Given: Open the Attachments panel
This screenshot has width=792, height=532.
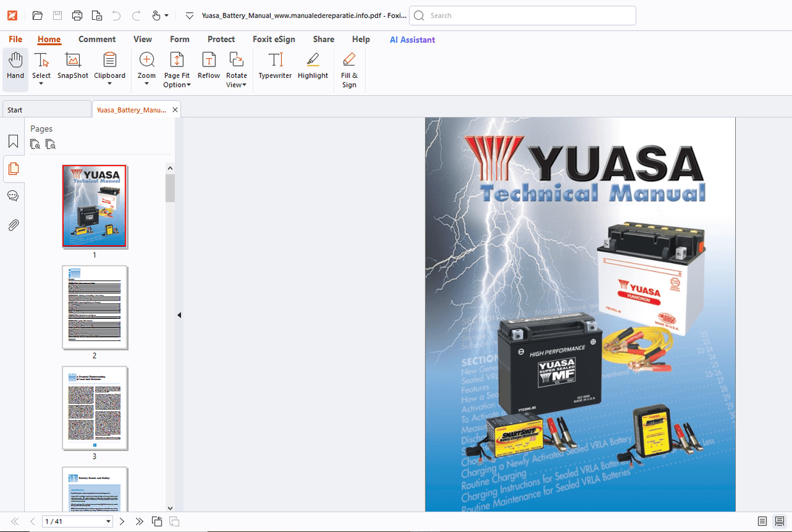Looking at the screenshot, I should (x=13, y=224).
